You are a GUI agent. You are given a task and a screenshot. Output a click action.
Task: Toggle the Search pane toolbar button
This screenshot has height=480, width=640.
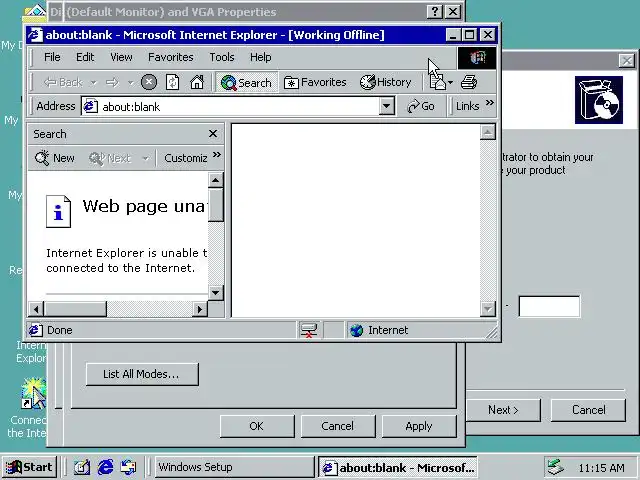[x=247, y=82]
